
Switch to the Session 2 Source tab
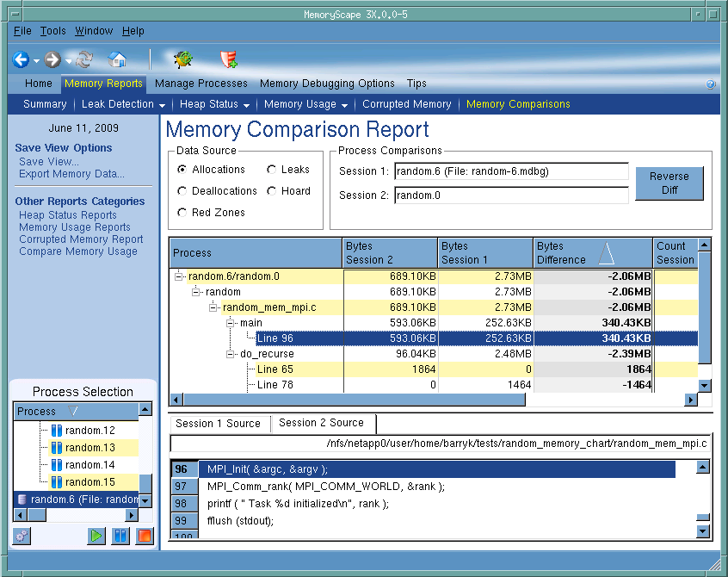coord(322,423)
